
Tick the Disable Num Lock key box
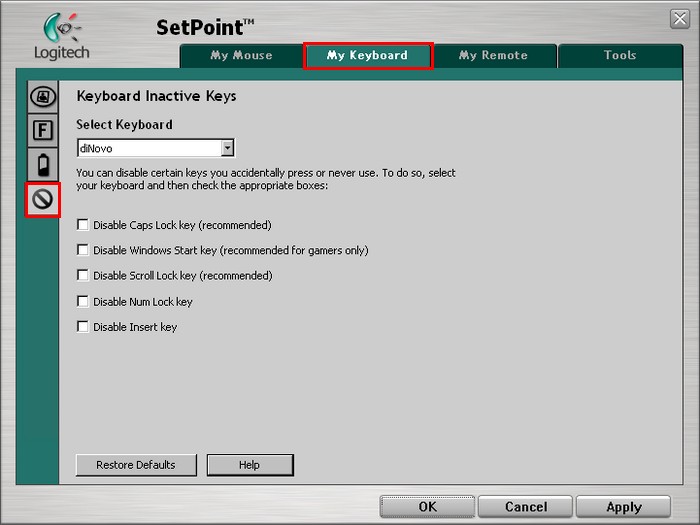[x=82, y=301]
